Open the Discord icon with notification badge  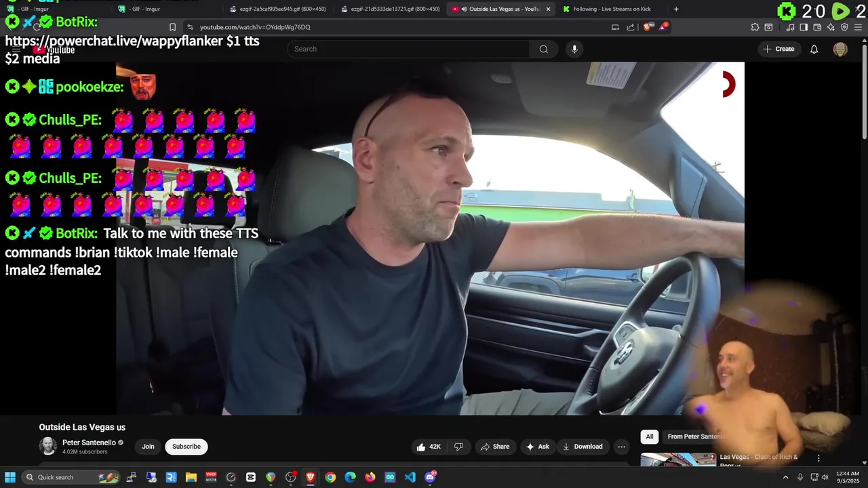[430, 477]
